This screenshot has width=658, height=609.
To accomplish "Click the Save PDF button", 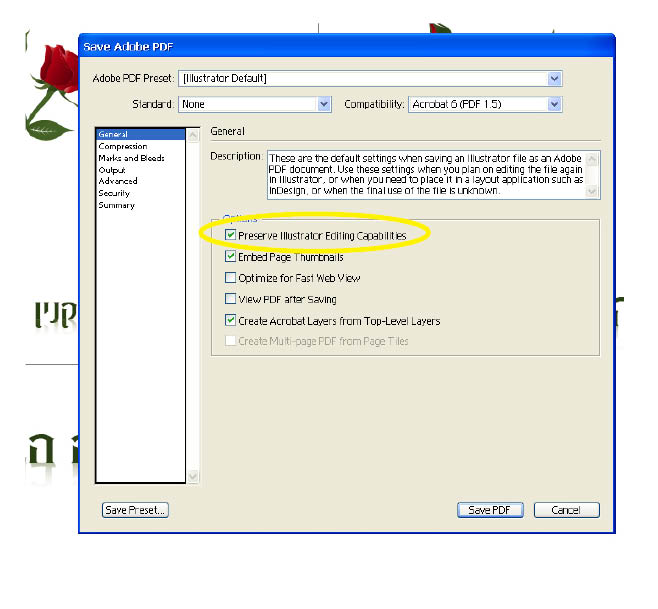I will 490,510.
